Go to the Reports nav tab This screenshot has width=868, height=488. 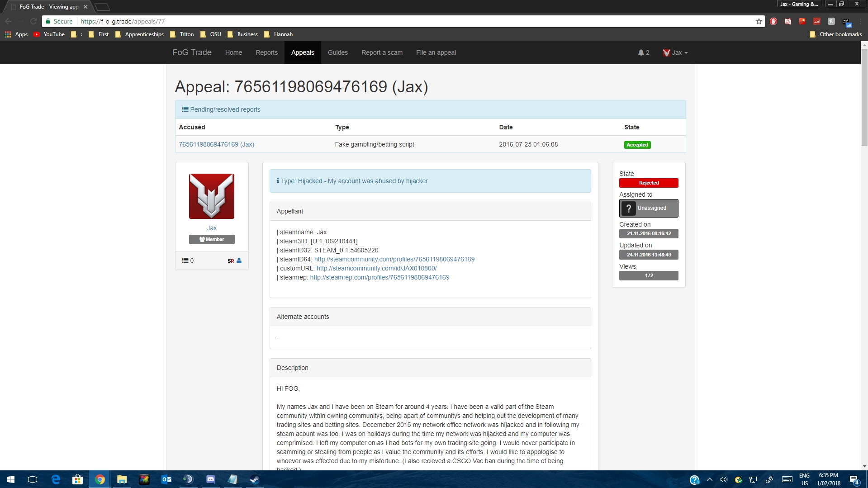[266, 52]
